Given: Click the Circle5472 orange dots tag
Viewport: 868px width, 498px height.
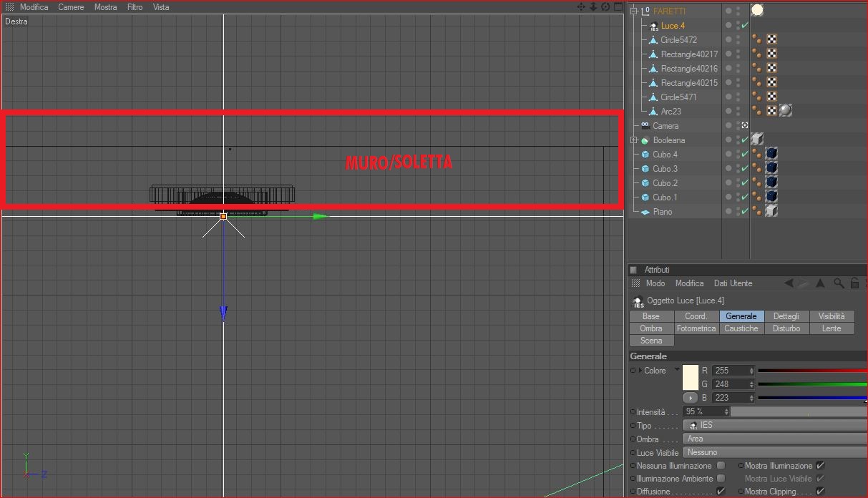Looking at the screenshot, I should (757, 39).
